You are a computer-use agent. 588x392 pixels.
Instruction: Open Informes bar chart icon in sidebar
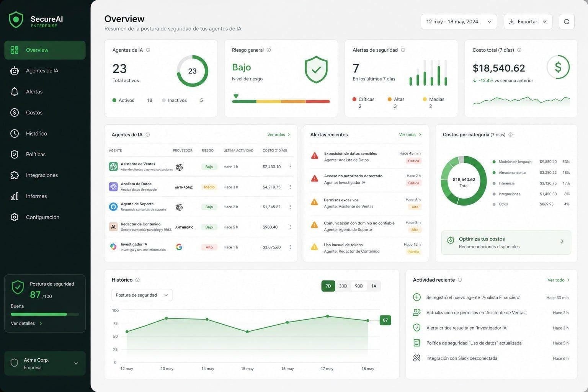[x=15, y=196]
